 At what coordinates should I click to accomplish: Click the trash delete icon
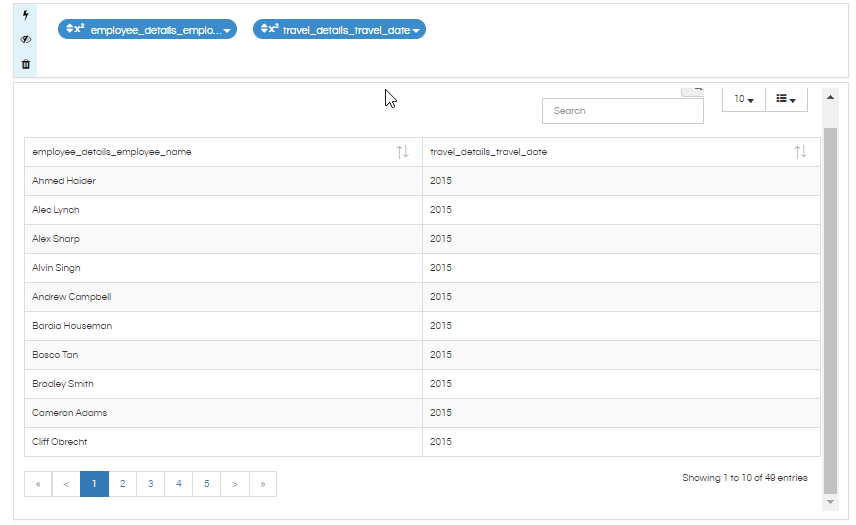[25, 64]
